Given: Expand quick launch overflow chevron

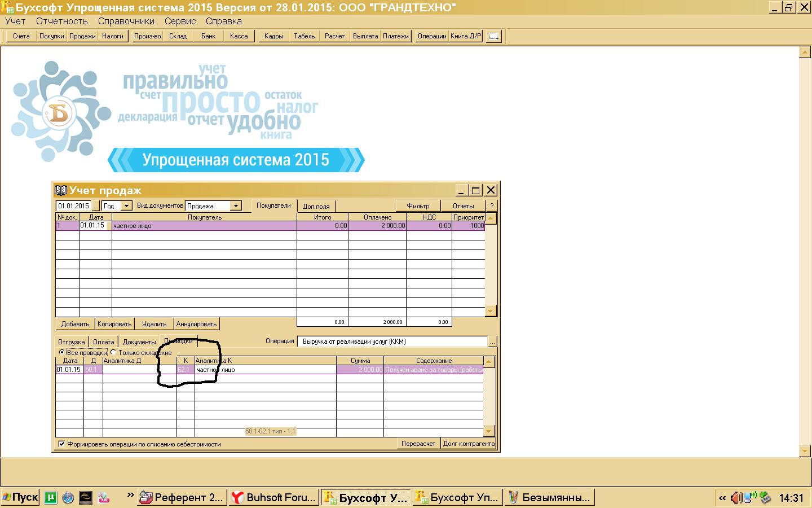Looking at the screenshot, I should pyautogui.click(x=130, y=496).
